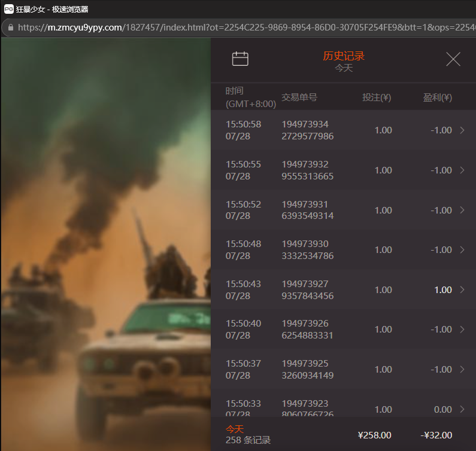Click the 投注(¥) column header
The image size is (476, 451).
[377, 97]
